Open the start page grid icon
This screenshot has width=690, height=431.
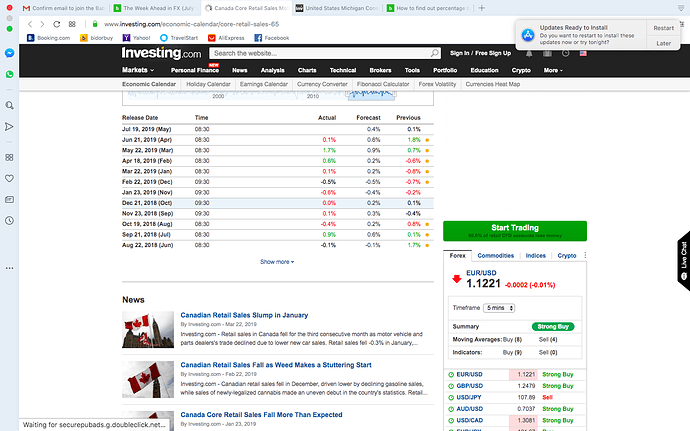72,24
